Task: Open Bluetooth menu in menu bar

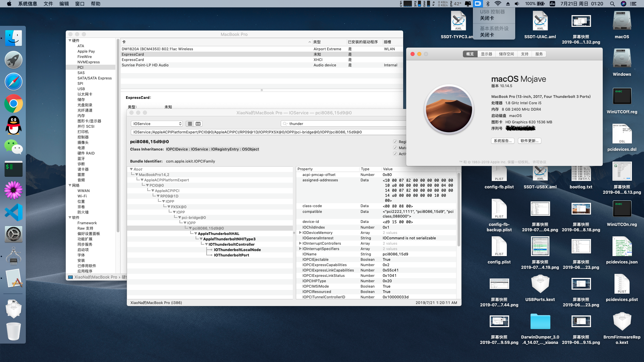Action: pyautogui.click(x=488, y=4)
